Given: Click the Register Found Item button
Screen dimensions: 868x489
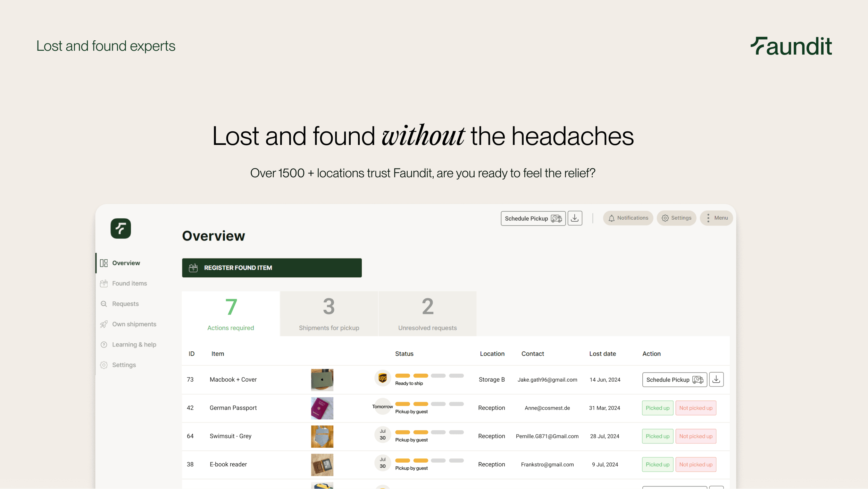Looking at the screenshot, I should tap(272, 268).
